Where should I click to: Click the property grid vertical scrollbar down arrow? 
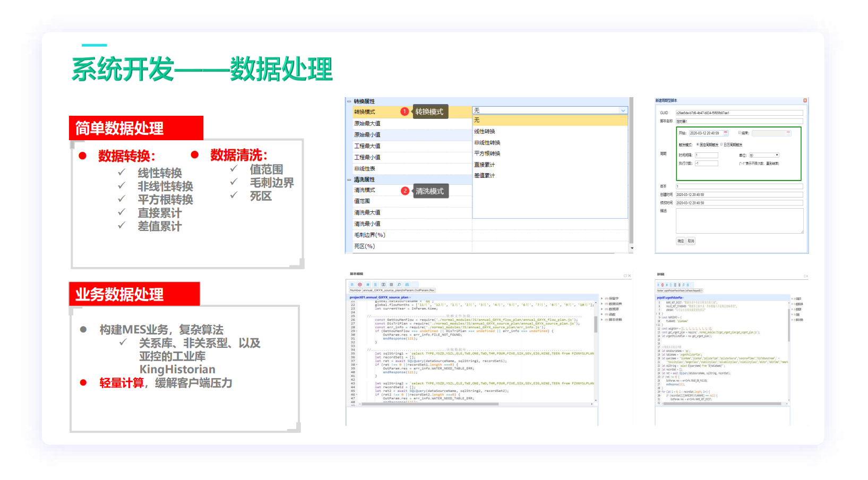631,248
